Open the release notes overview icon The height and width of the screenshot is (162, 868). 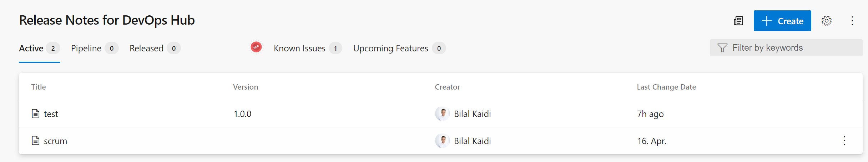(738, 21)
